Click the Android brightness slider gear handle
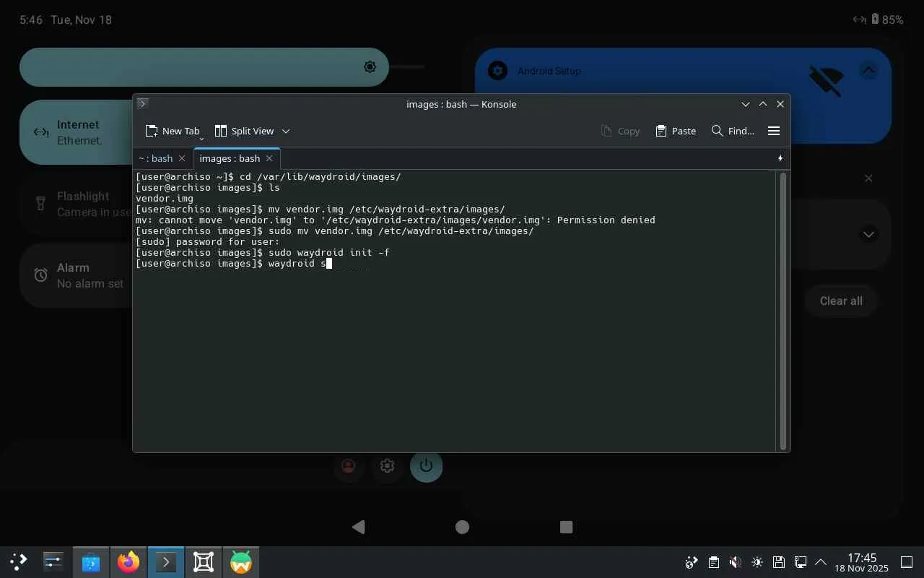Image resolution: width=924 pixels, height=578 pixels. click(x=370, y=67)
